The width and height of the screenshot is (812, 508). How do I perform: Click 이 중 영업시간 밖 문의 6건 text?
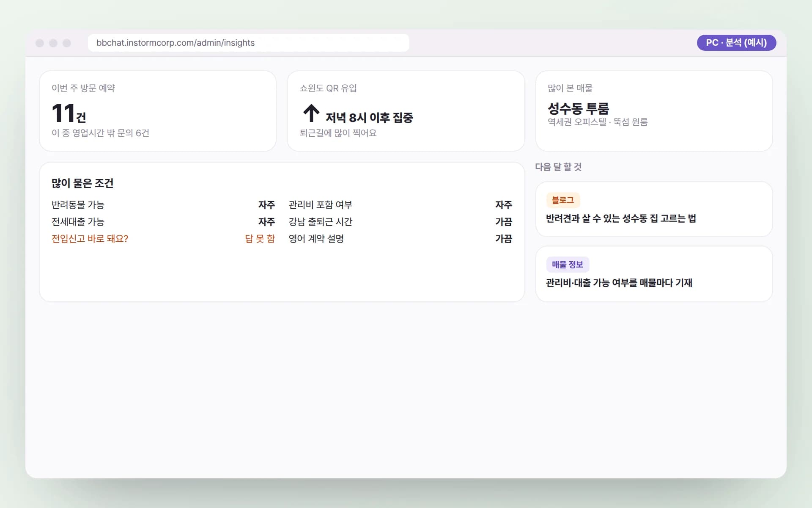tap(100, 133)
